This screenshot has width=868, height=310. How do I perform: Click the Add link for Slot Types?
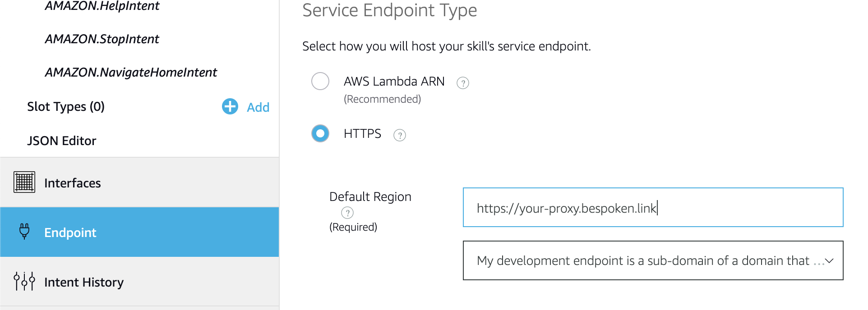[x=258, y=107]
